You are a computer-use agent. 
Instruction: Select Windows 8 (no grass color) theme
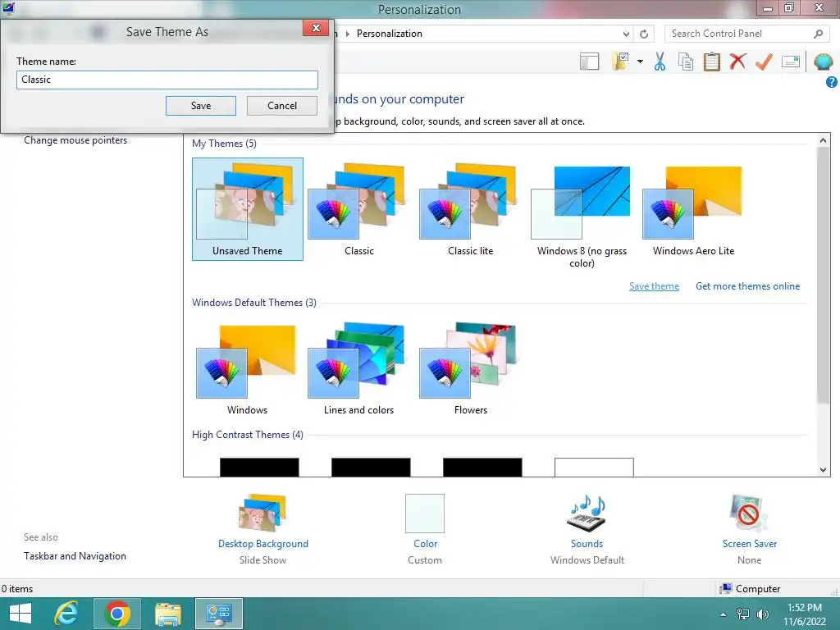[x=582, y=216]
